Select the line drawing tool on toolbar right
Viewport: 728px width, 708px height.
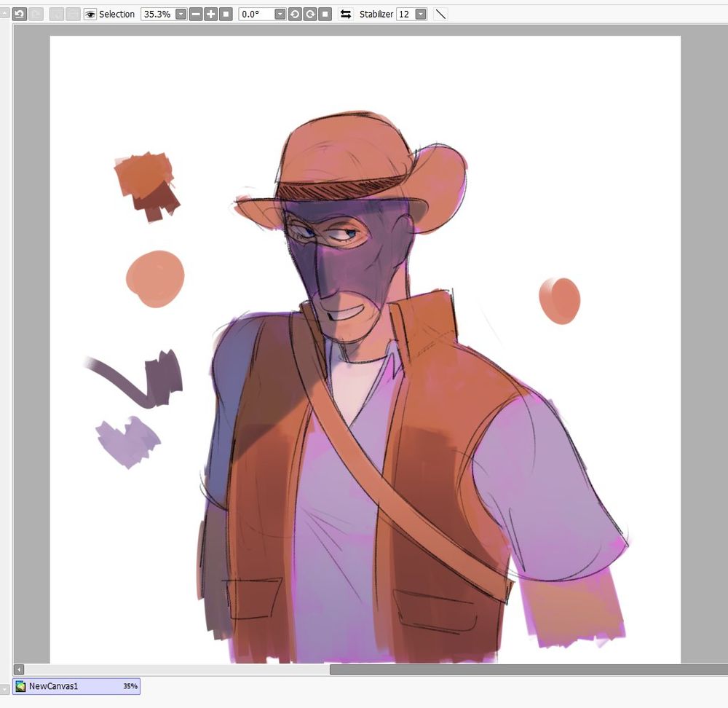click(x=440, y=13)
